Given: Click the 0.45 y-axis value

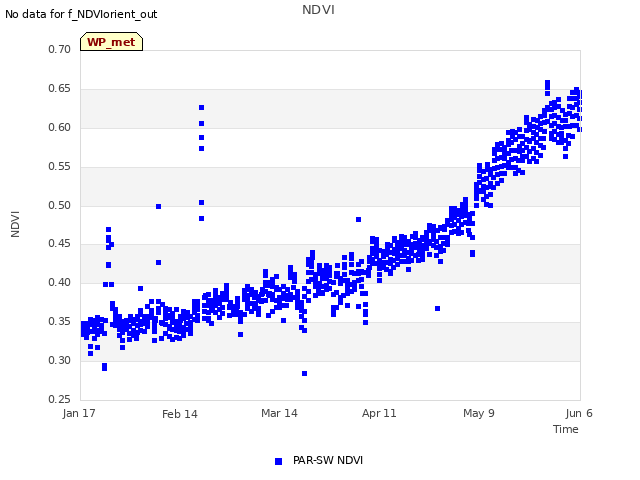Looking at the screenshot, I should coord(59,244).
